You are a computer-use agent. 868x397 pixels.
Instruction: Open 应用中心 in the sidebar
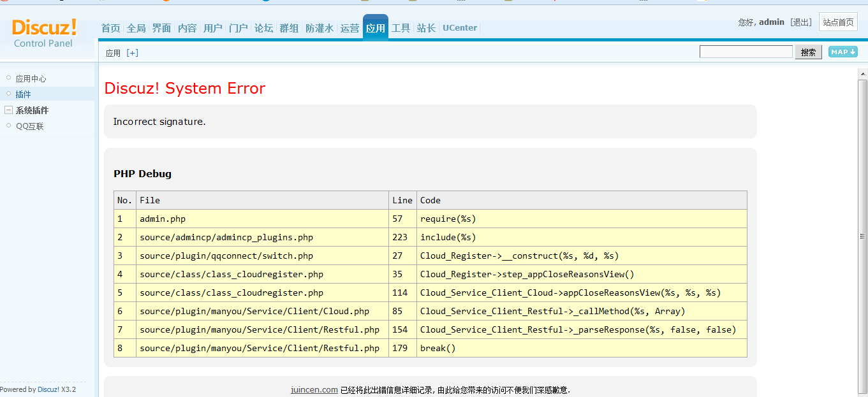click(31, 78)
